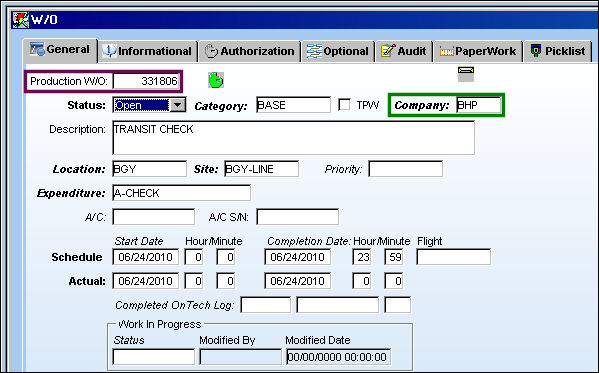The width and height of the screenshot is (599, 373).
Task: Click the green hand icon
Action: (216, 80)
